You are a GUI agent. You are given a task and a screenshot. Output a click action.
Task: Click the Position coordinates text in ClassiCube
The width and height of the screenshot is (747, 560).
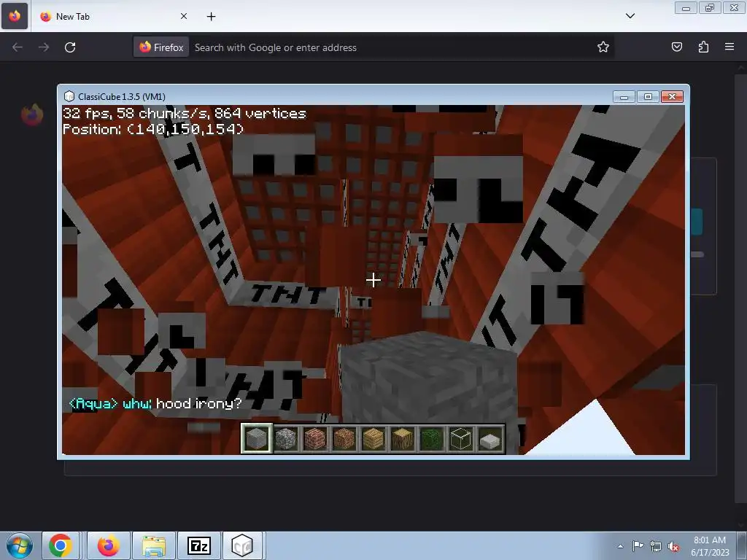[x=153, y=129]
